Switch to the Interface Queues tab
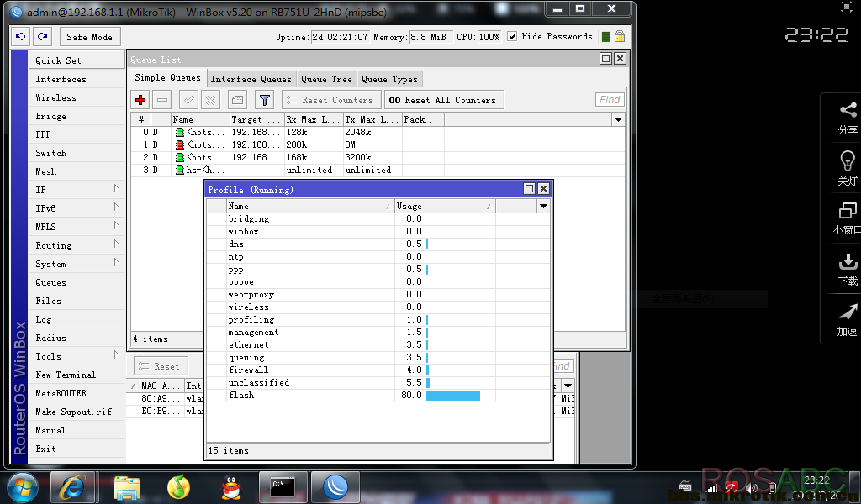The width and height of the screenshot is (861, 504). point(251,79)
